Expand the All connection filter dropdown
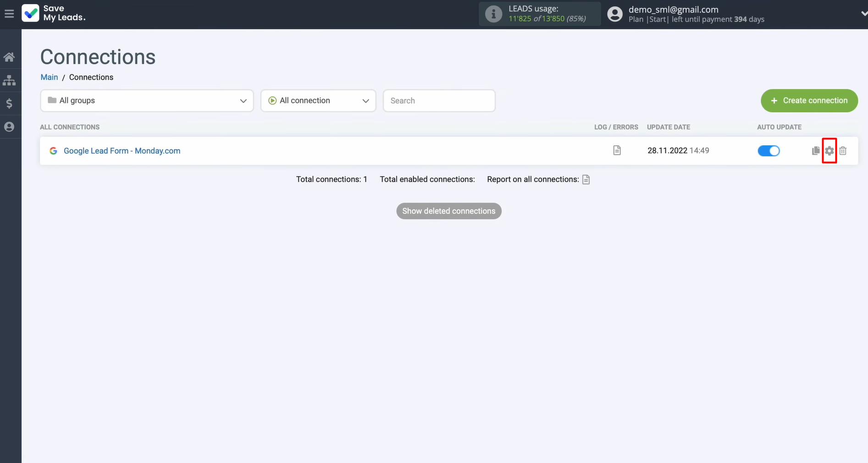 (x=318, y=100)
